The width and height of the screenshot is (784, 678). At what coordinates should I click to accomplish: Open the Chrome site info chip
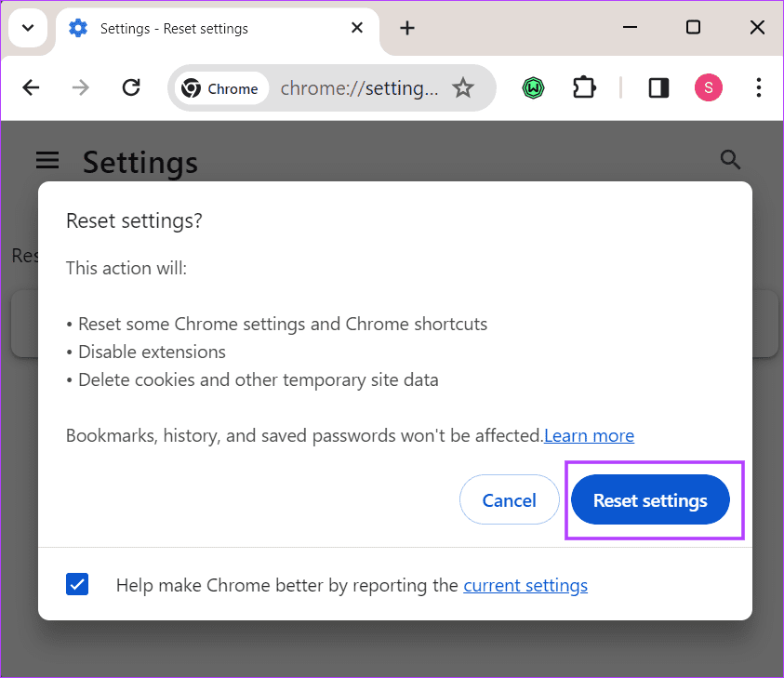tap(221, 87)
